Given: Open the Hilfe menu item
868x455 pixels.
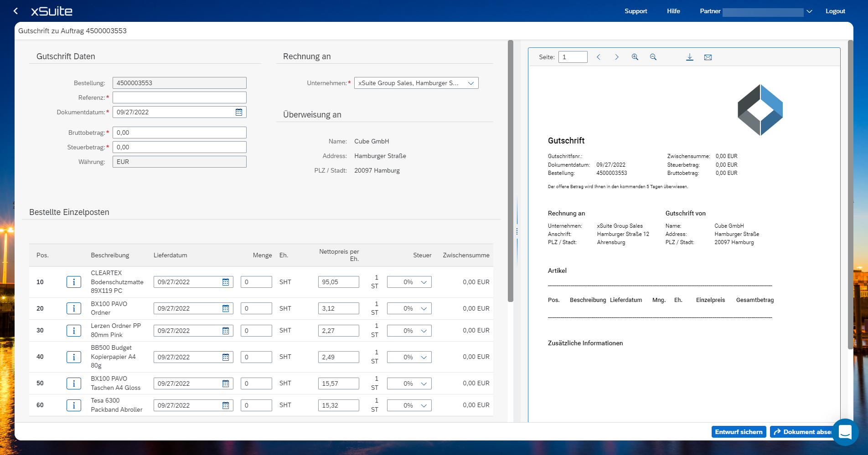Looking at the screenshot, I should 673,11.
